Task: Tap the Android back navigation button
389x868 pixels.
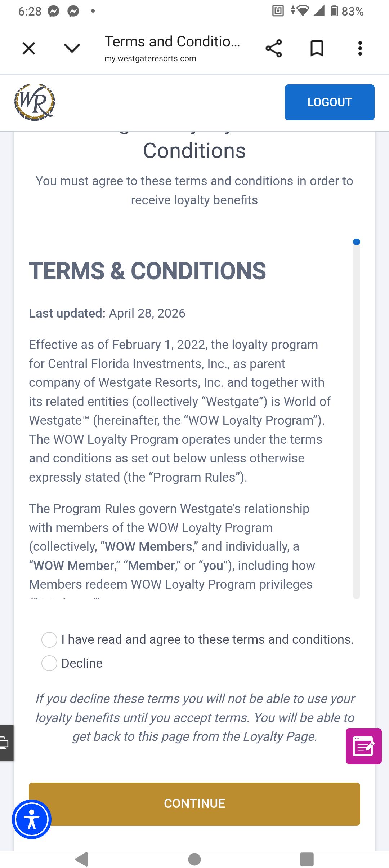Action: (x=82, y=859)
